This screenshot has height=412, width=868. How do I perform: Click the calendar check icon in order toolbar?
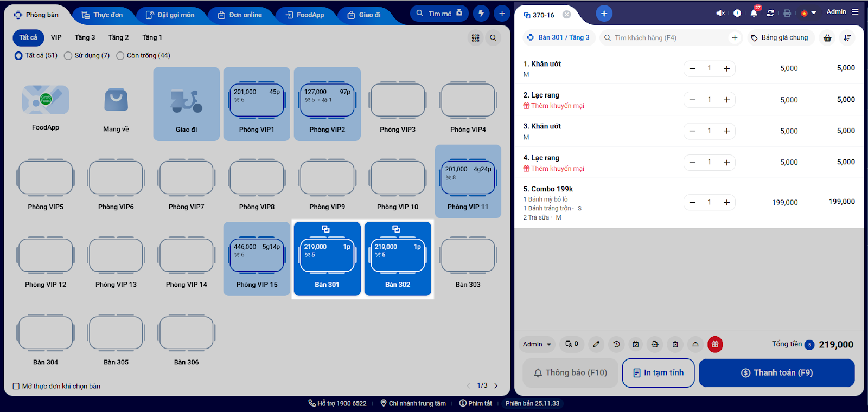coord(636,344)
